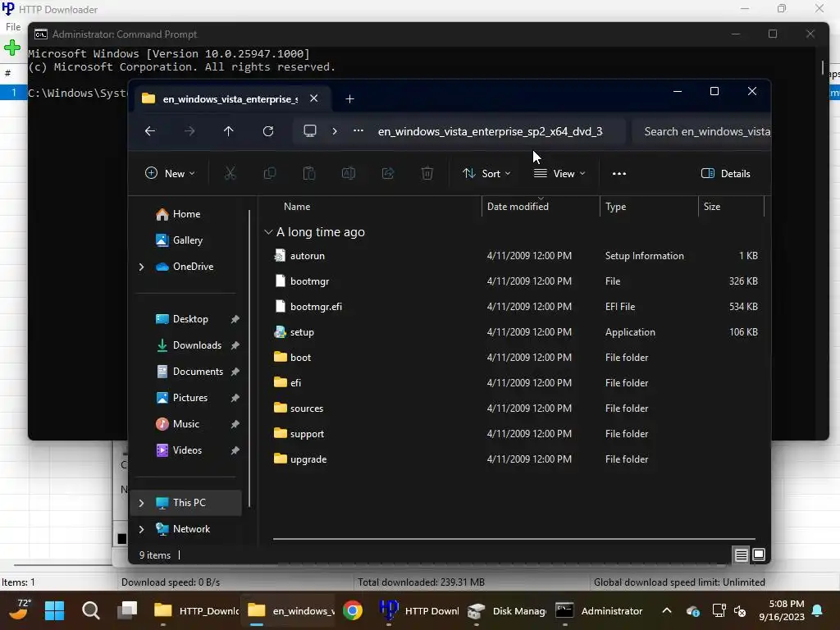Unpin Documents from Quick access
The width and height of the screenshot is (840, 630).
(235, 372)
